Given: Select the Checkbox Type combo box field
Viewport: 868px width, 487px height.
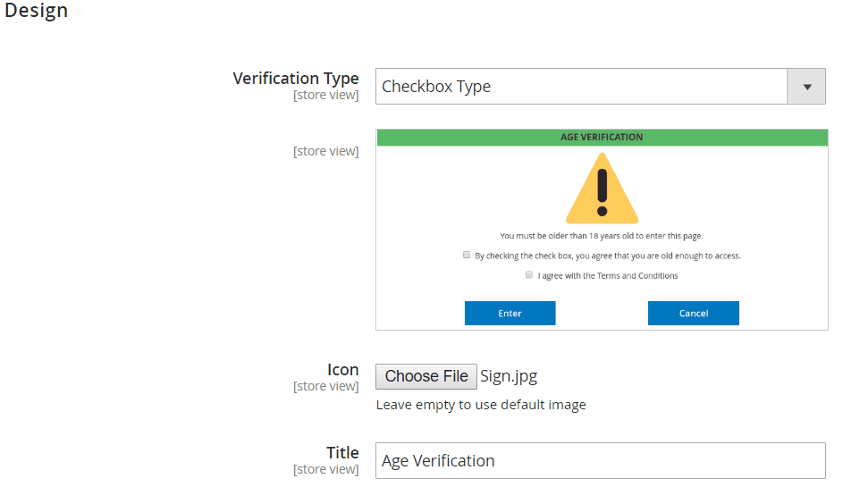Looking at the screenshot, I should (x=600, y=87).
